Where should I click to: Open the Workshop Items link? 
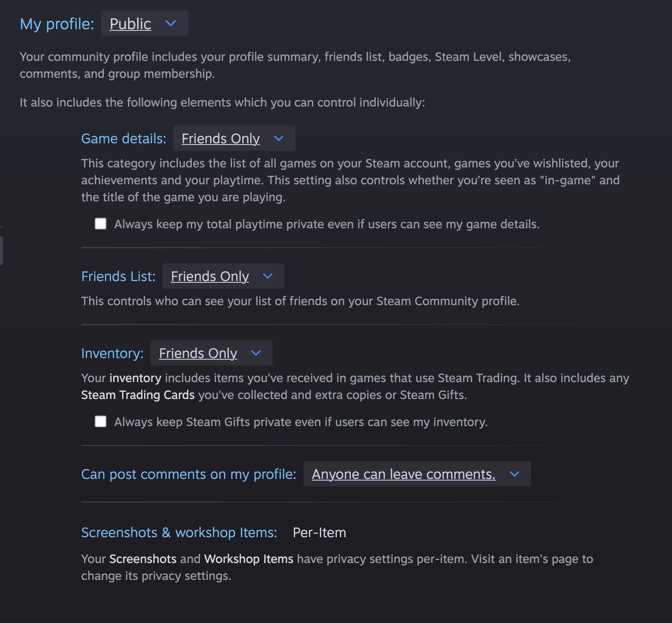[249, 559]
